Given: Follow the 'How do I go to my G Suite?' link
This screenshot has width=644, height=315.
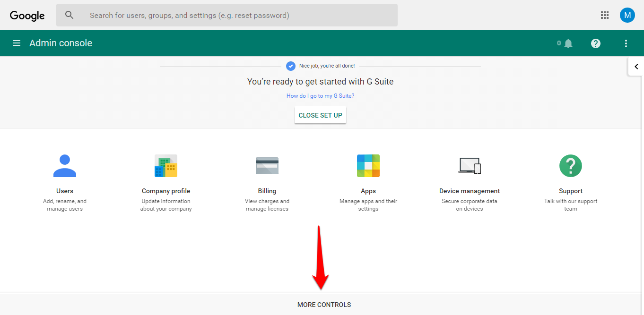Looking at the screenshot, I should [320, 96].
